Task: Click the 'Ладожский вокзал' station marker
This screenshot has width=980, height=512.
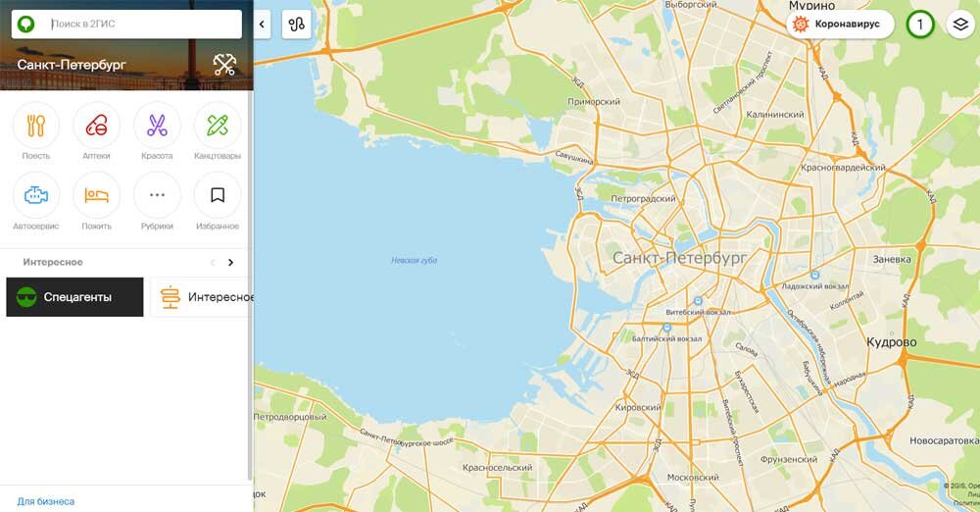Action: (814, 276)
